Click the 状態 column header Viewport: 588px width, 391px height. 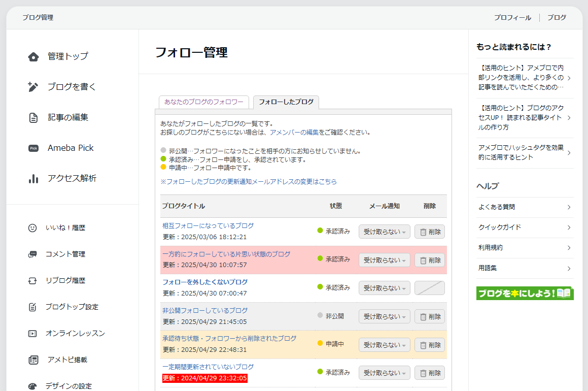click(336, 206)
